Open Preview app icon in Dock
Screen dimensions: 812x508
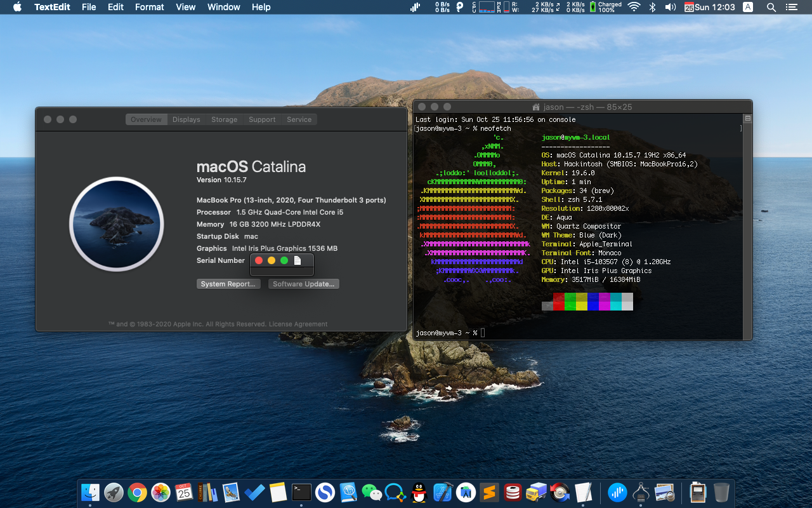(664, 492)
